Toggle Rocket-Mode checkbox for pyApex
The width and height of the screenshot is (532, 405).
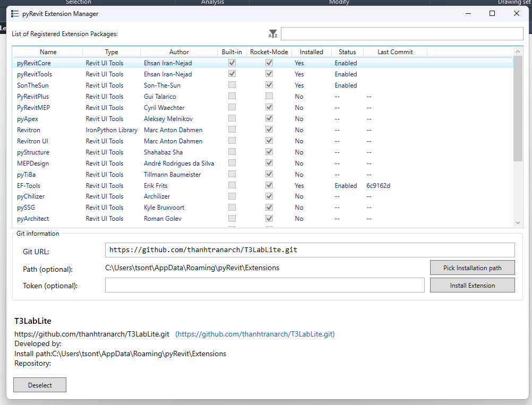point(269,118)
